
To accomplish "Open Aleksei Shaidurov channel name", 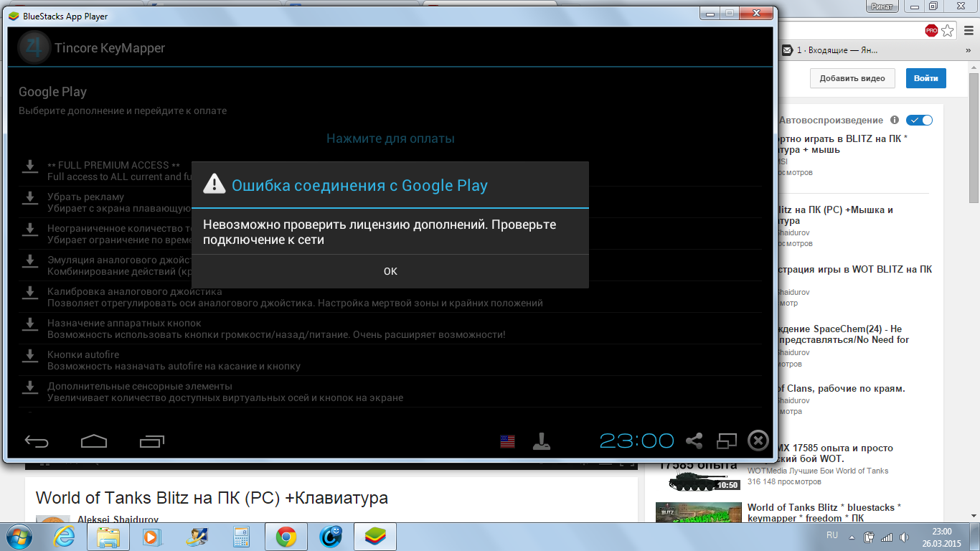I will tap(118, 519).
